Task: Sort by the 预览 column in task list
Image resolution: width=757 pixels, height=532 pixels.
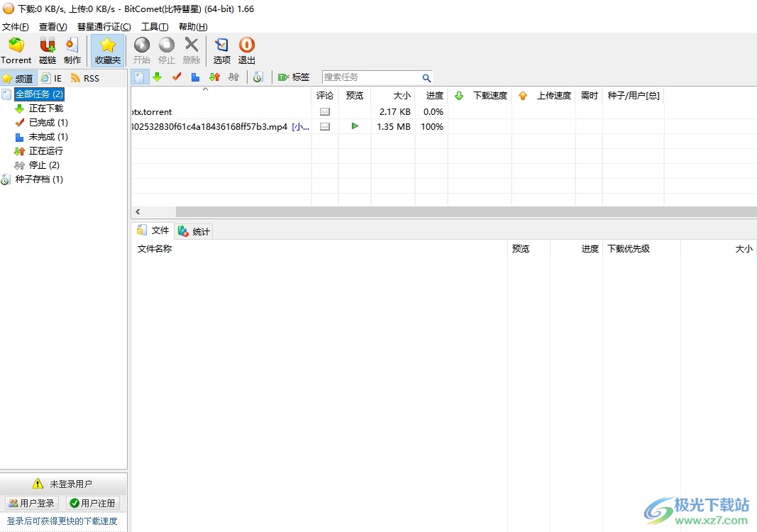Action: (x=355, y=96)
